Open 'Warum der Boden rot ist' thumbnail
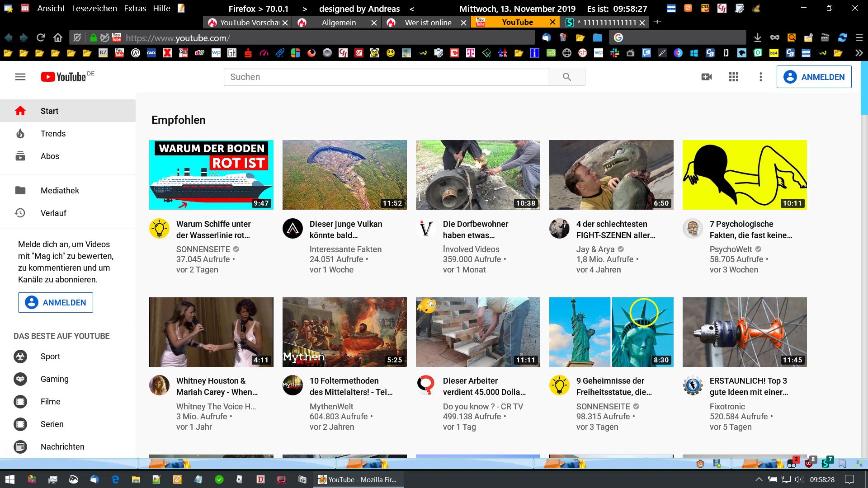This screenshot has height=488, width=868. (211, 175)
